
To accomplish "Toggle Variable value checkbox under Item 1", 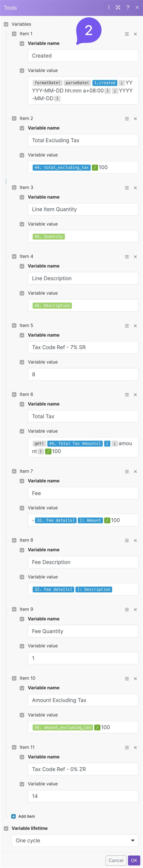I will pyautogui.click(x=22, y=71).
